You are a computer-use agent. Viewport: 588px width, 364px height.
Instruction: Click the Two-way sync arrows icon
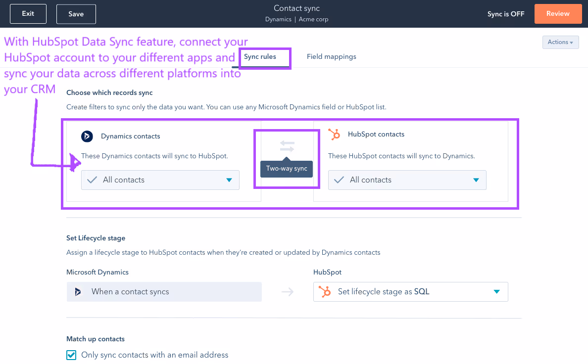tap(286, 146)
